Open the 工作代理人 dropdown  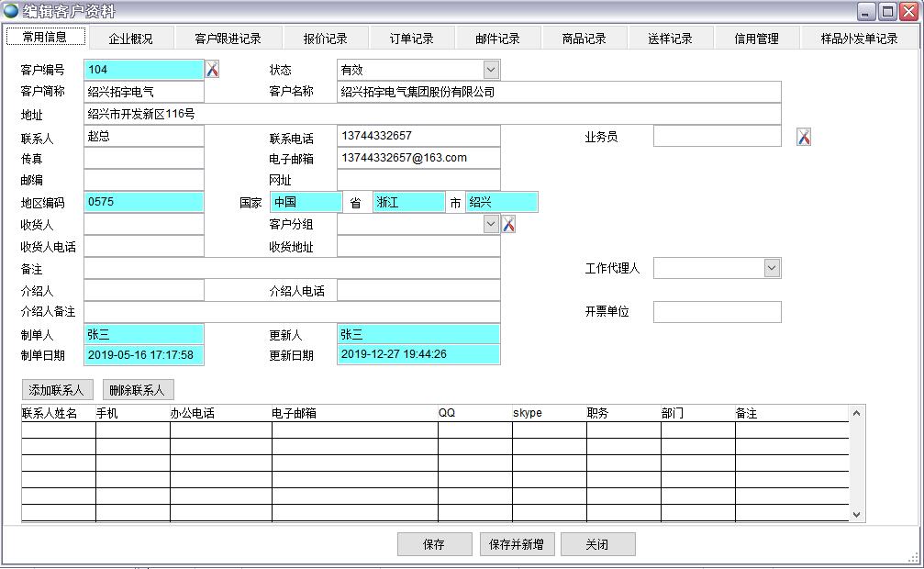point(772,268)
